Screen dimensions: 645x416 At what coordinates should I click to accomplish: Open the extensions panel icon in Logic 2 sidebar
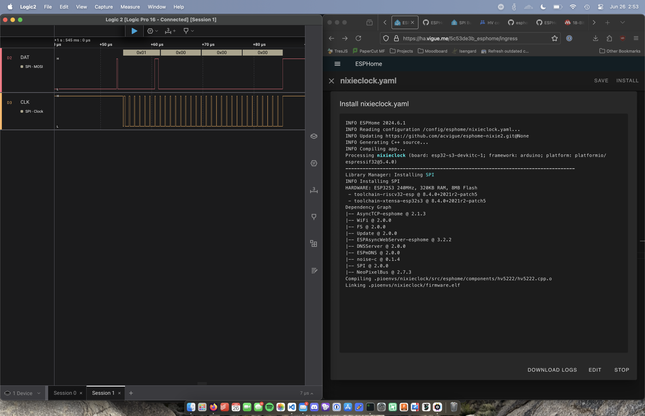(314, 244)
